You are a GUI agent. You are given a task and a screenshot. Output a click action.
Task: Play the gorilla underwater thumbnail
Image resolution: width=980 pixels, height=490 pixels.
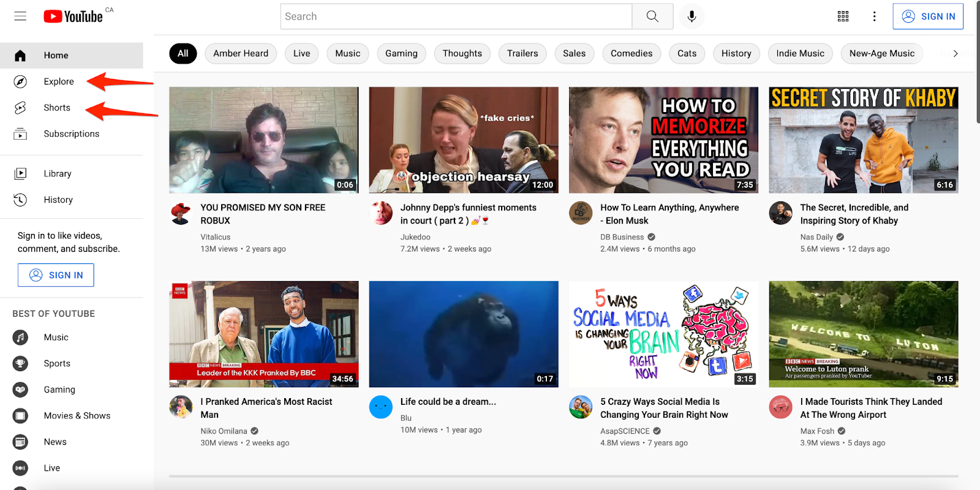pos(464,334)
